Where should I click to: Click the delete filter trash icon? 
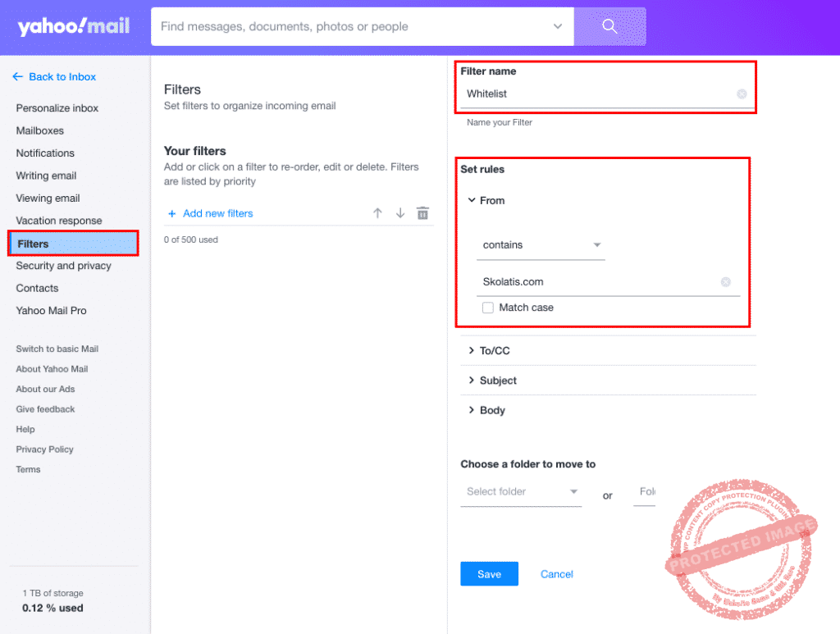click(x=422, y=213)
